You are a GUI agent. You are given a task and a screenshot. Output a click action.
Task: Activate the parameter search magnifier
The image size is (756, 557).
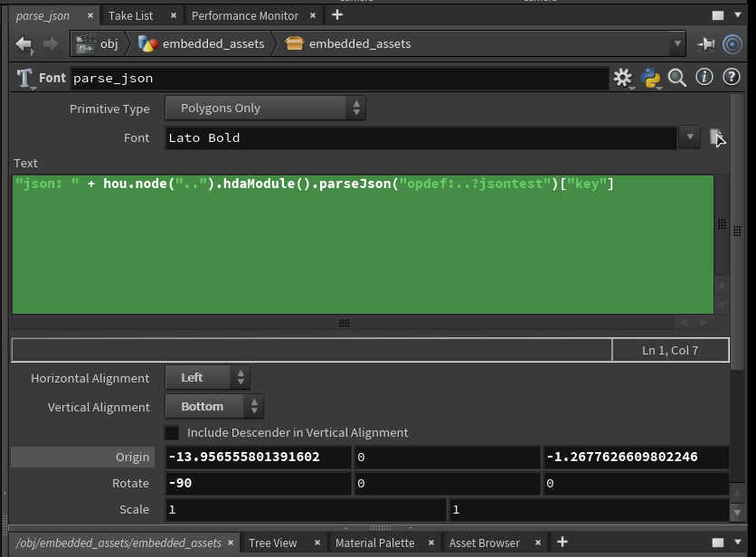[677, 78]
